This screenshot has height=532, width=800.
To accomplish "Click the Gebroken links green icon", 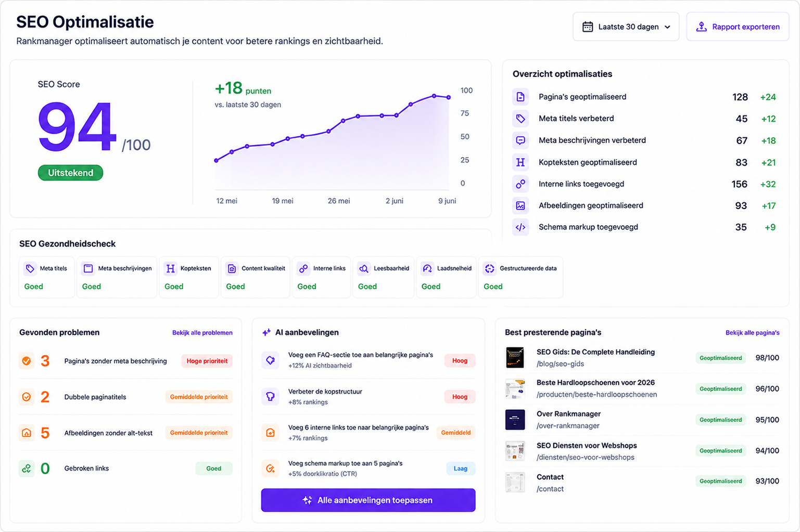I will [x=27, y=469].
